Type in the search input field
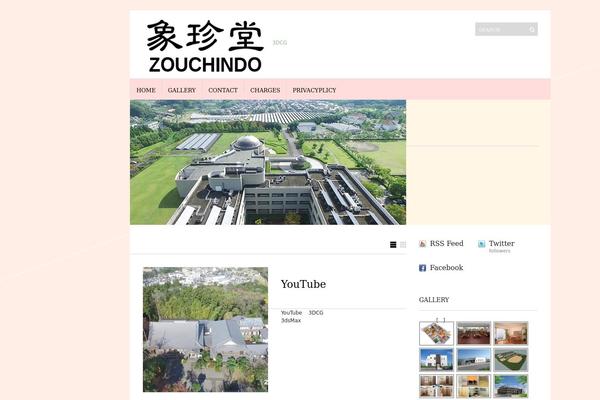The width and height of the screenshot is (600, 400). click(500, 30)
